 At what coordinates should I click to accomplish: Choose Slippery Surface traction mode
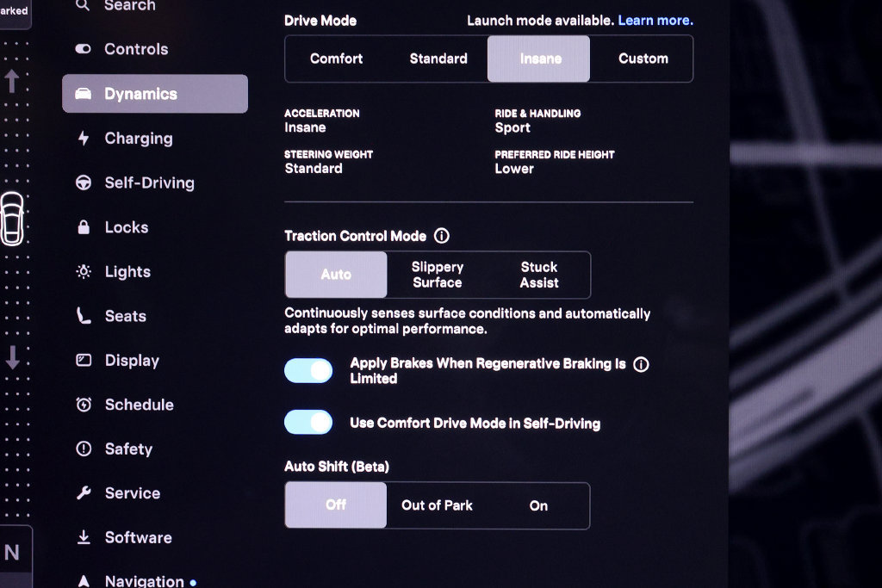point(437,275)
